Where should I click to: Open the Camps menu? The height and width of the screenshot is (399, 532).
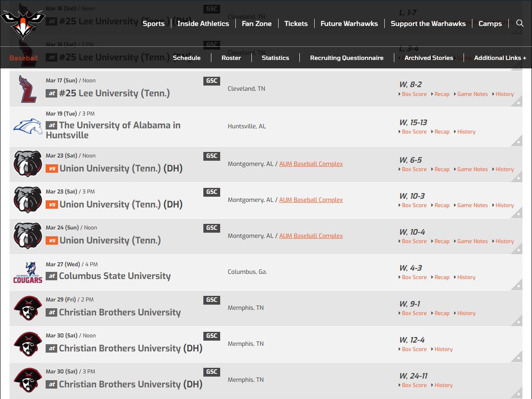pos(490,23)
